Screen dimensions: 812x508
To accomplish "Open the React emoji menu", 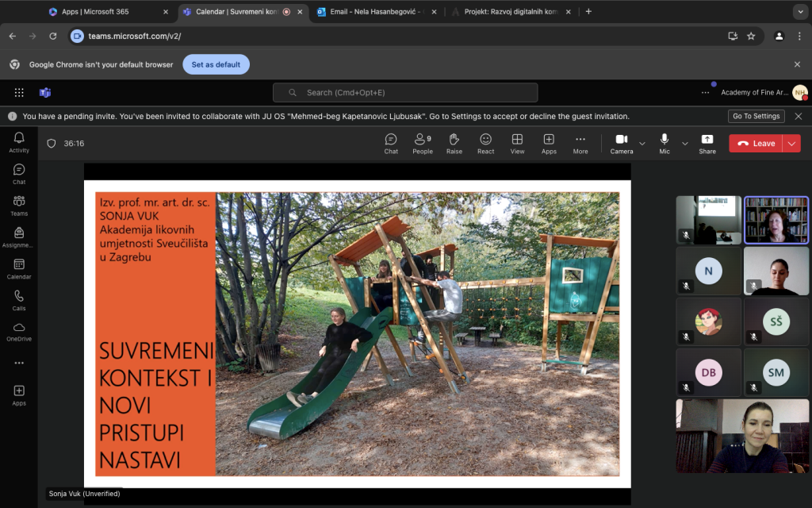I will point(485,143).
